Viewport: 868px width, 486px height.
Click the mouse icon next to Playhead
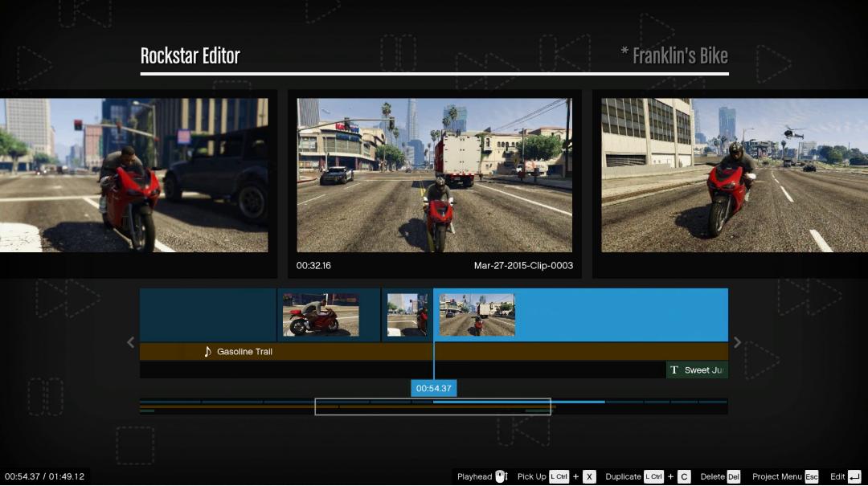coord(502,476)
